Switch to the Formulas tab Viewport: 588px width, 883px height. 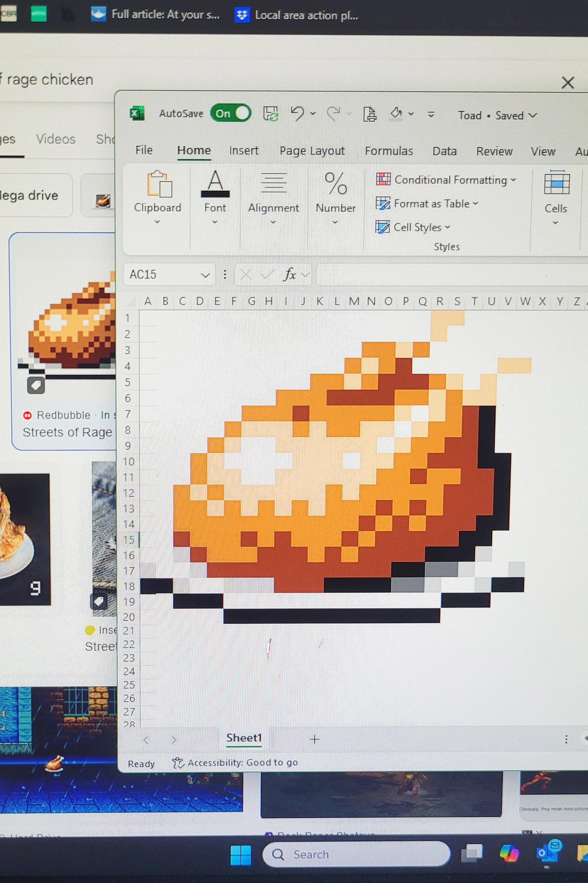click(389, 151)
